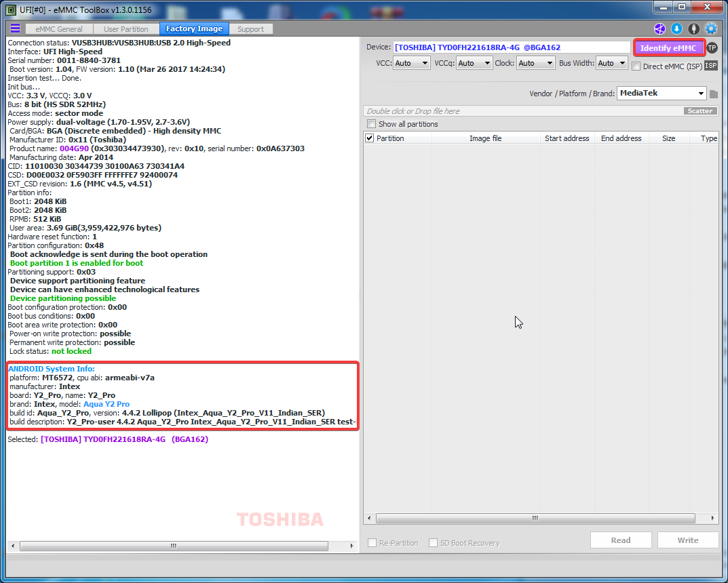
Task: Open the Clock dropdown
Action: coord(536,63)
